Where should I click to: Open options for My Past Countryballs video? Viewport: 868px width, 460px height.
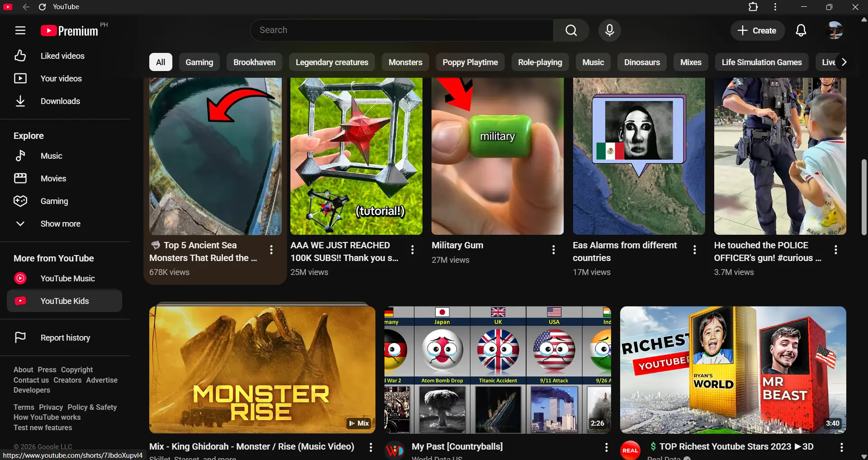tap(607, 447)
